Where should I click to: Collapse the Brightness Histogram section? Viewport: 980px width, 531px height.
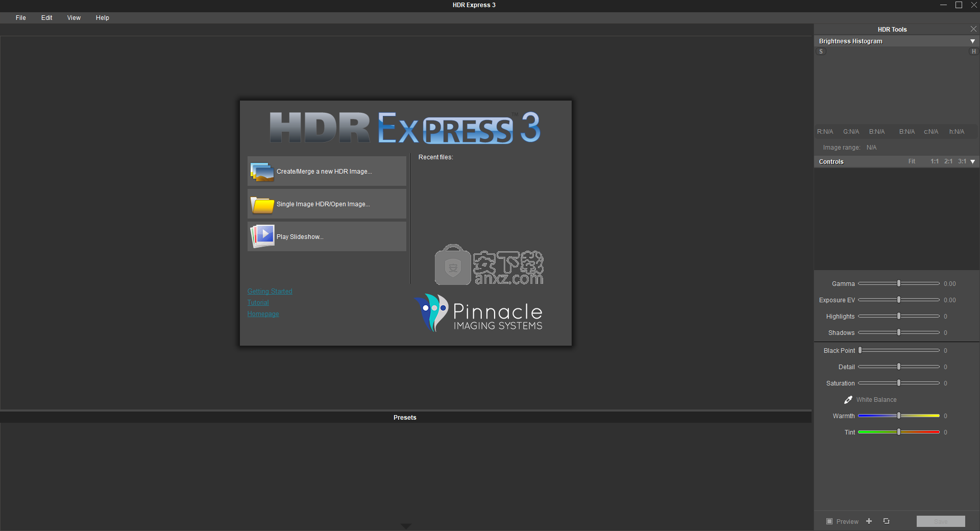[972, 41]
